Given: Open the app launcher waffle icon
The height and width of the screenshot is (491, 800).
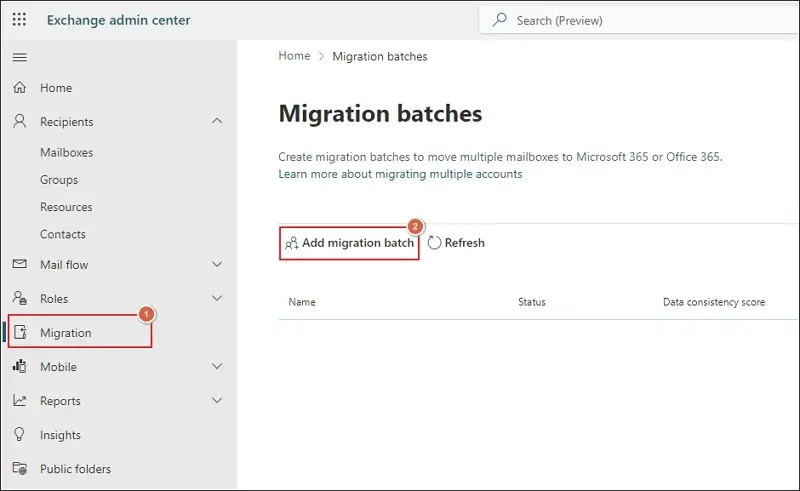Looking at the screenshot, I should point(19,20).
